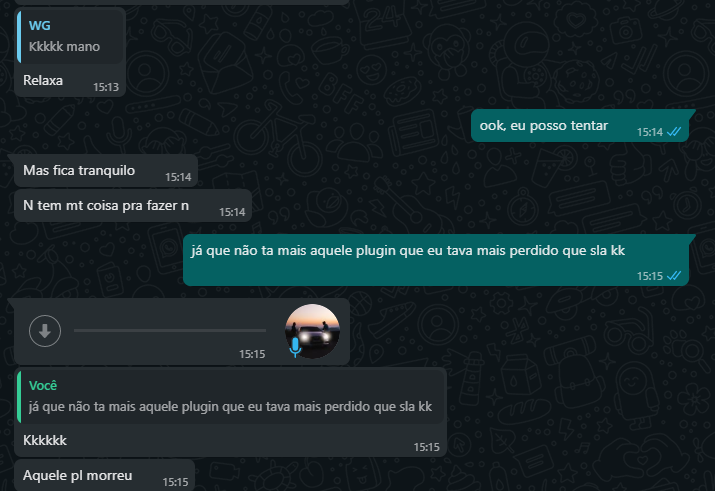The width and height of the screenshot is (715, 491).
Task: Click the 'Kkkkkk' reply text
Action: (45, 440)
